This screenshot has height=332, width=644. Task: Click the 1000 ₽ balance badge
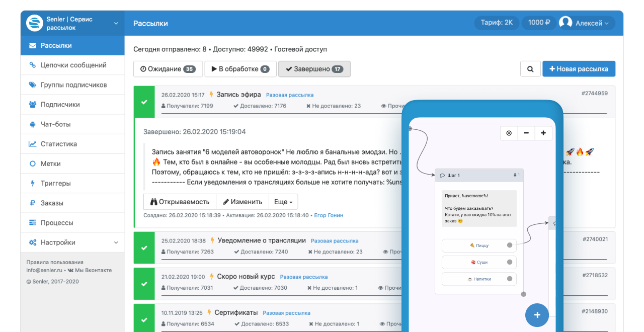click(539, 23)
